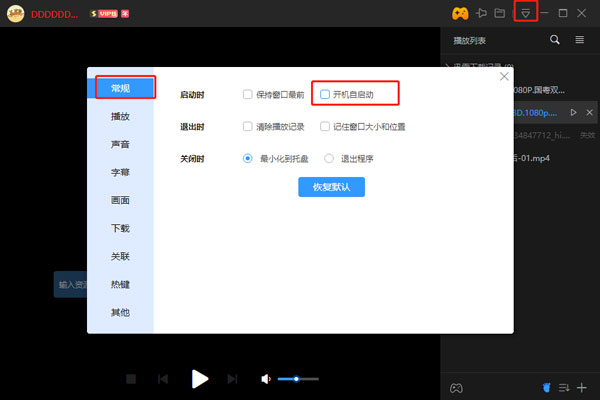
Task: Click the pin window on top icon
Action: click(x=481, y=13)
